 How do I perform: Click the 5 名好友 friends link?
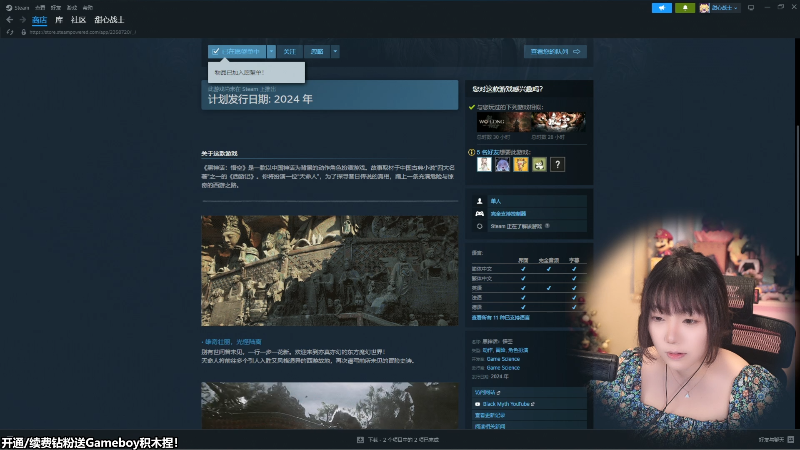point(488,152)
